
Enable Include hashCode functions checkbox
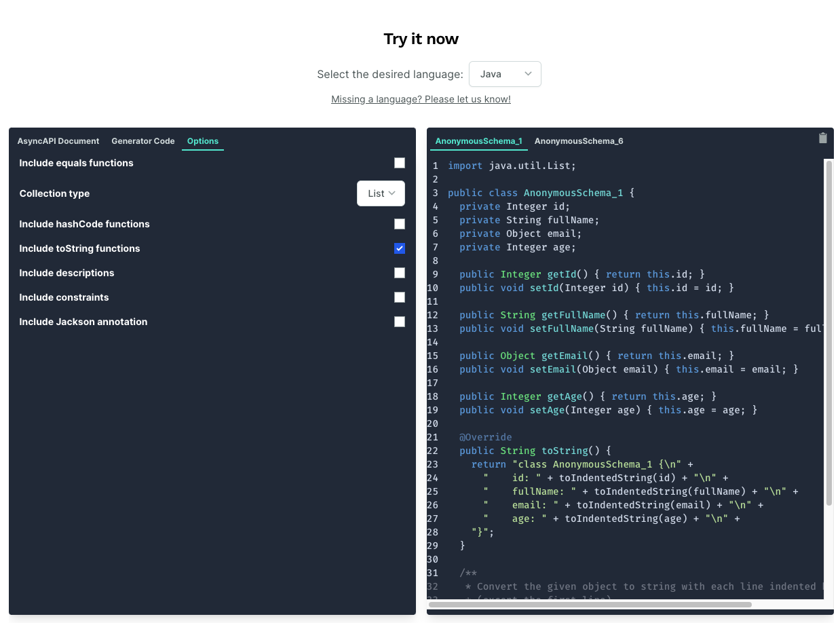[x=400, y=224]
